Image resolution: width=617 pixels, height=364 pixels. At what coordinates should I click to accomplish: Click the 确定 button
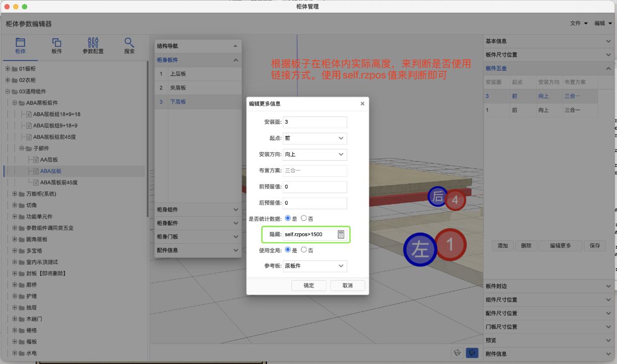click(308, 286)
